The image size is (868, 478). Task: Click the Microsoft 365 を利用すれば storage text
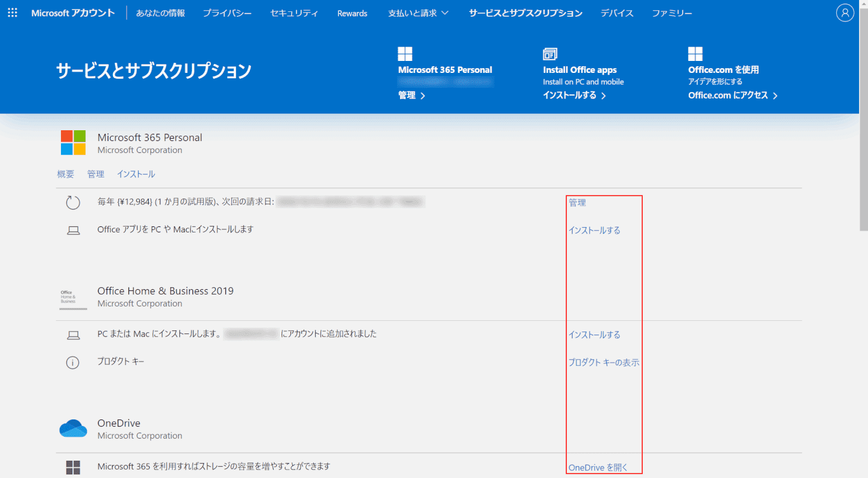(x=214, y=466)
